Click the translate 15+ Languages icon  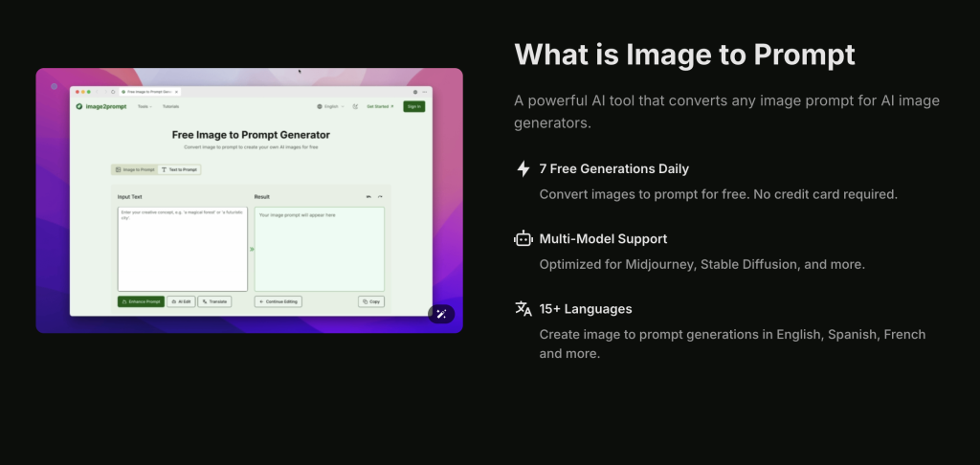[x=523, y=309]
